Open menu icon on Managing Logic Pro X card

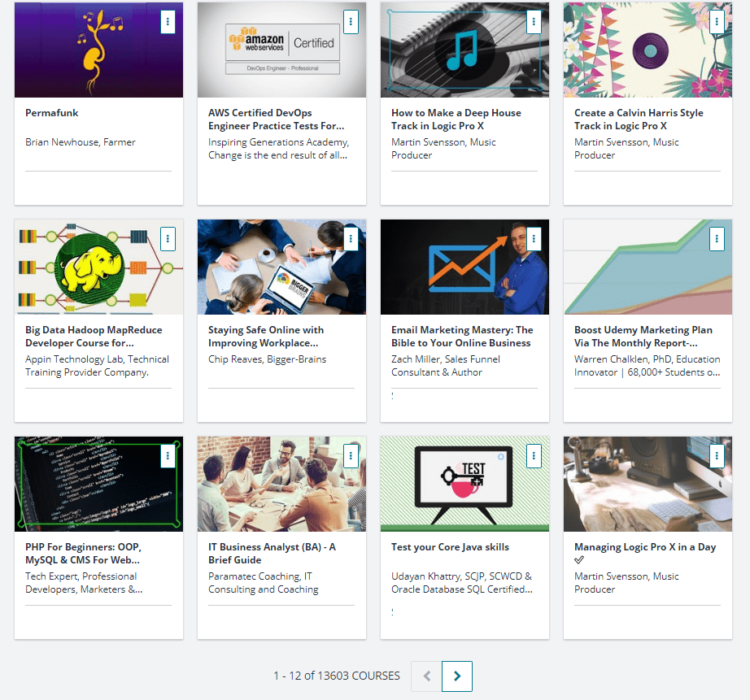click(717, 456)
